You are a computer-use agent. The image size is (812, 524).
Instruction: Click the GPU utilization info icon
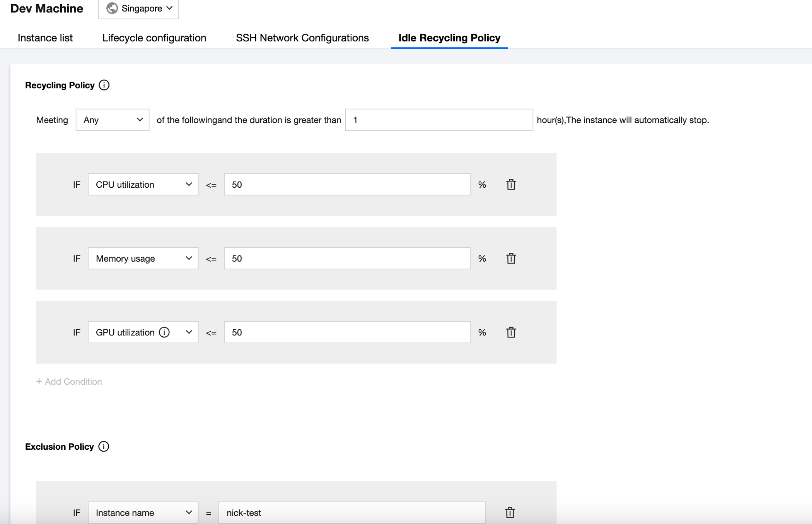[x=164, y=332]
